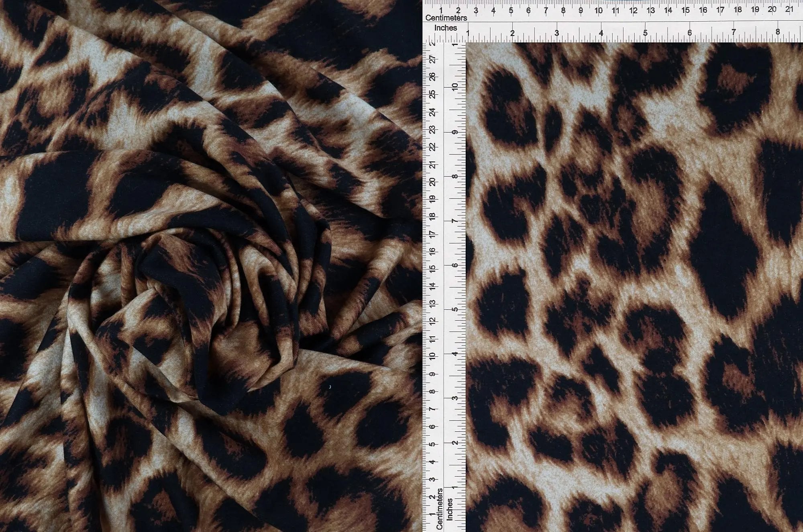Viewport: 803px width, 532px height.
Task: Click the "Centimeters" label on the top horizontal ruler
Action: pyautogui.click(x=446, y=18)
